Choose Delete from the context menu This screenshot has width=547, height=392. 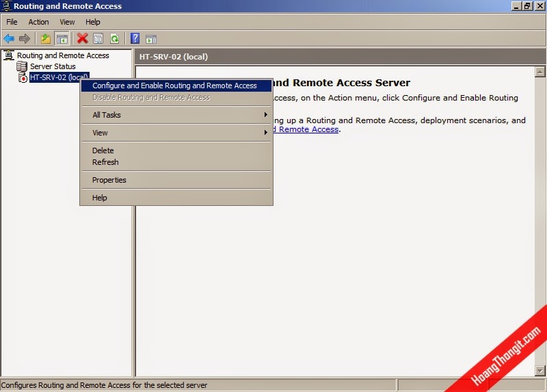[176, 151]
